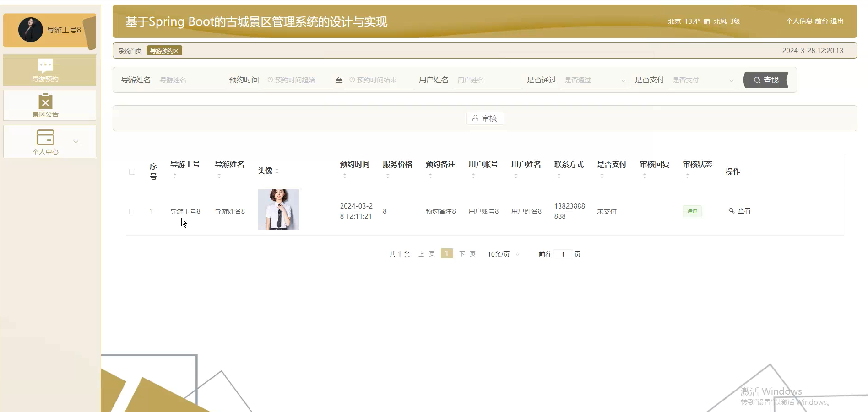Viewport: 868px width, 412px height.
Task: Click sort arrows on 预约时间 column
Action: tap(345, 176)
